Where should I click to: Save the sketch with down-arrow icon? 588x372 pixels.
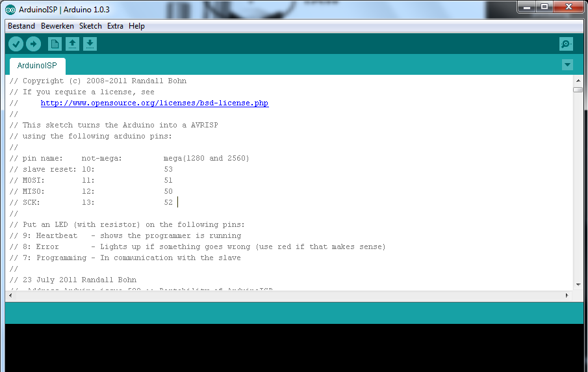click(90, 44)
